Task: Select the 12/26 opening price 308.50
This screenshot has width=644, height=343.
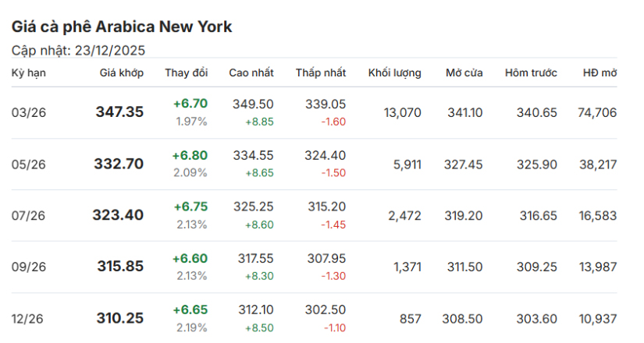Action: pos(465,319)
